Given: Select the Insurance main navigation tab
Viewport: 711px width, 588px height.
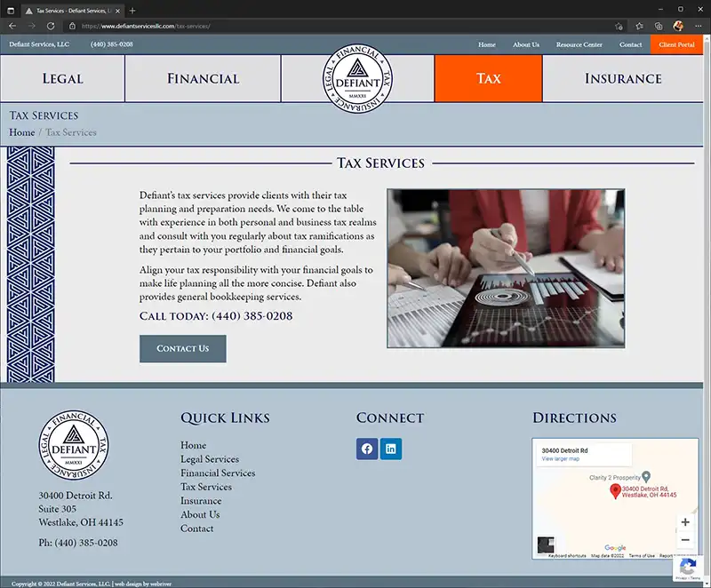Looking at the screenshot, I should (623, 79).
